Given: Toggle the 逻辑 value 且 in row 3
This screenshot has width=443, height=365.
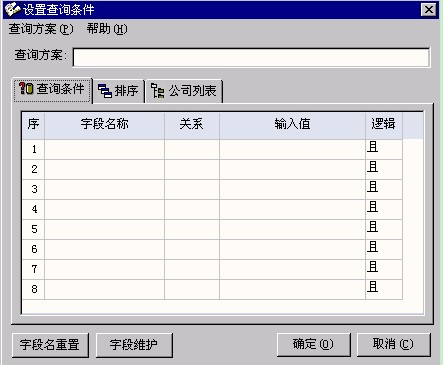Looking at the screenshot, I should (384, 189).
